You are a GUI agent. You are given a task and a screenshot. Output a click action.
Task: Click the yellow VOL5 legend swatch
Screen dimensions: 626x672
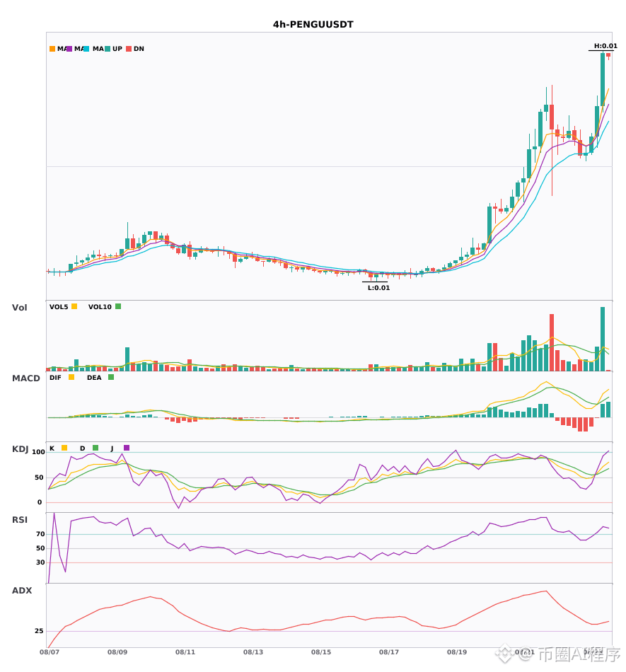click(74, 306)
